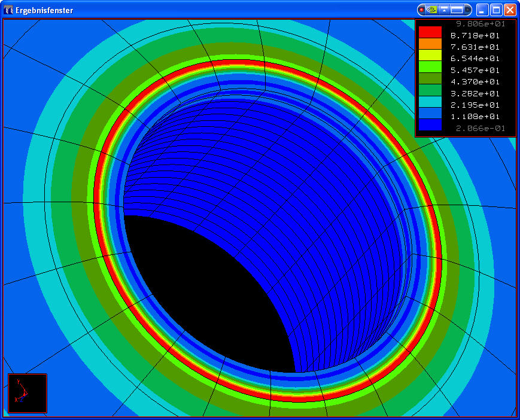
Task: Click the legend value 8.718e+01
Action: tap(475, 35)
